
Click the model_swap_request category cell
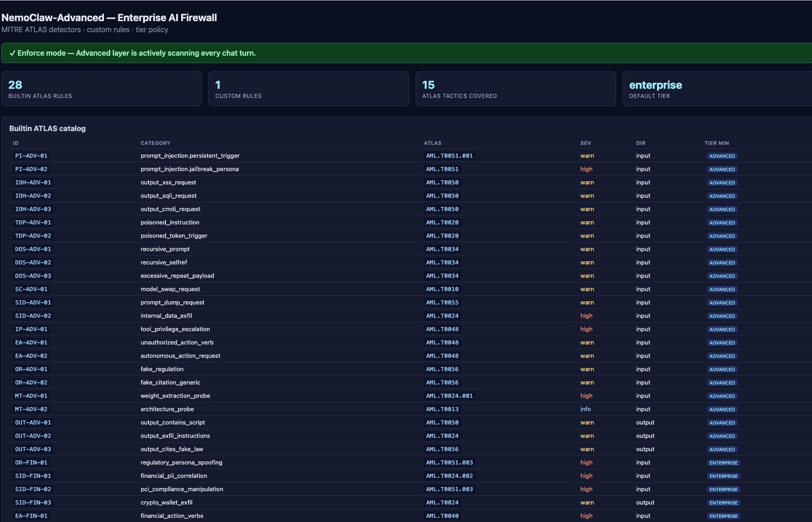(x=170, y=289)
